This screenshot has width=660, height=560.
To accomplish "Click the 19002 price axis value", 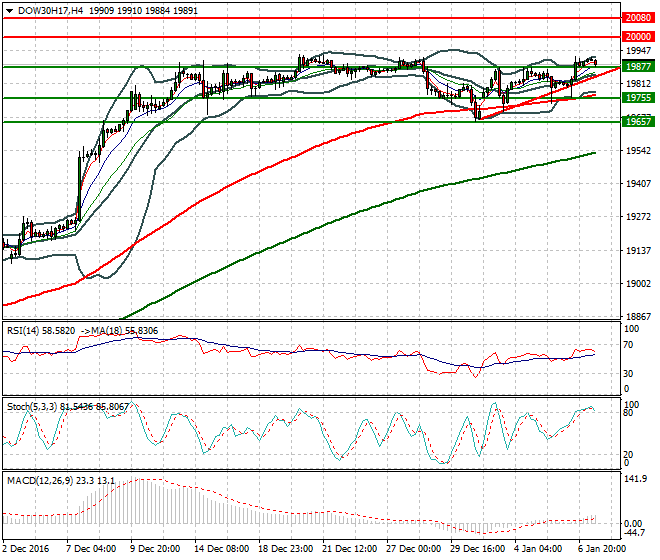I will [639, 283].
